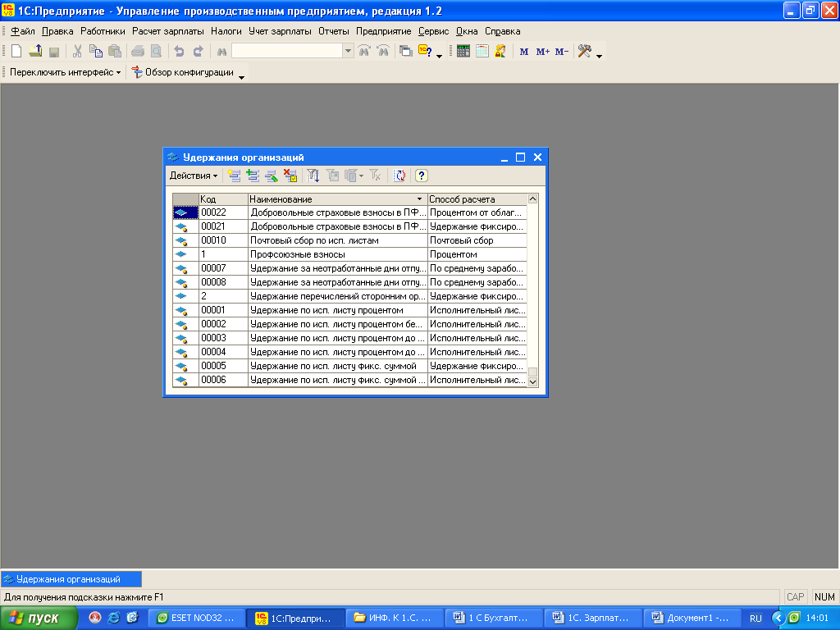Click the Print icon
This screenshot has height=630, width=840.
(x=138, y=52)
